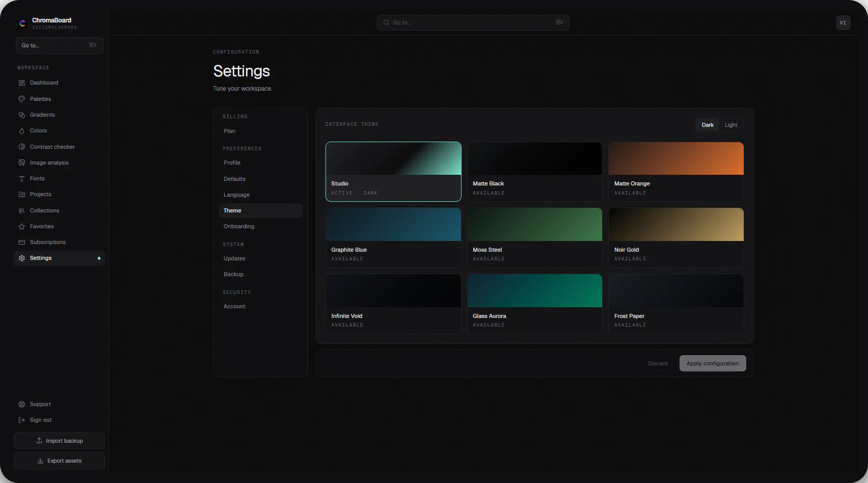Click the Contrast checker icon
The height and width of the screenshot is (483, 868).
21,147
